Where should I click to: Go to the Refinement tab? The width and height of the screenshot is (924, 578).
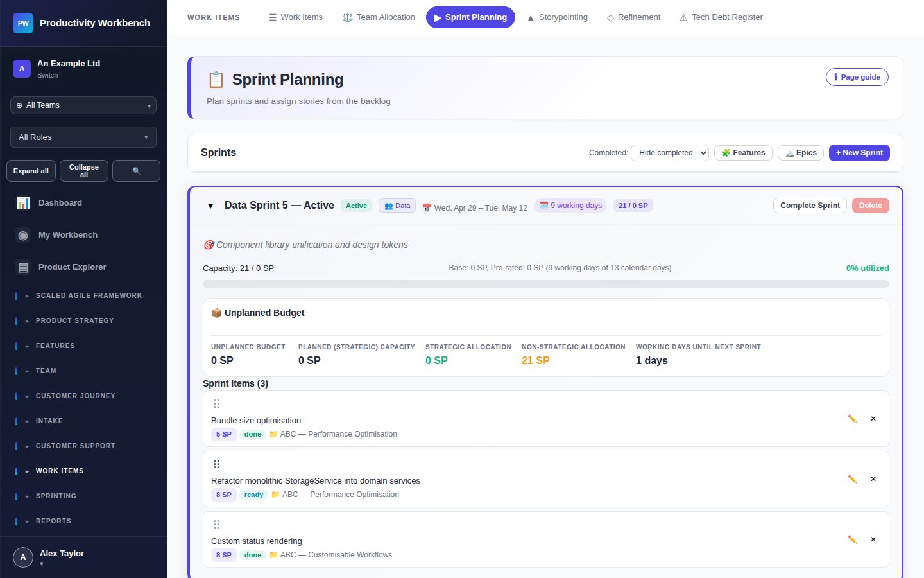click(x=633, y=17)
